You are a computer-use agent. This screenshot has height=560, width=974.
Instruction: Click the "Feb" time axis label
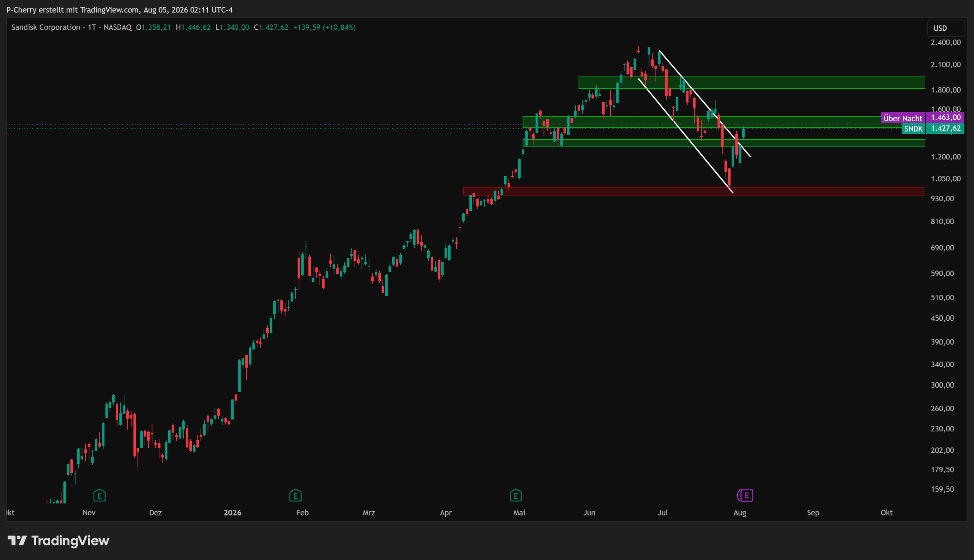click(302, 513)
